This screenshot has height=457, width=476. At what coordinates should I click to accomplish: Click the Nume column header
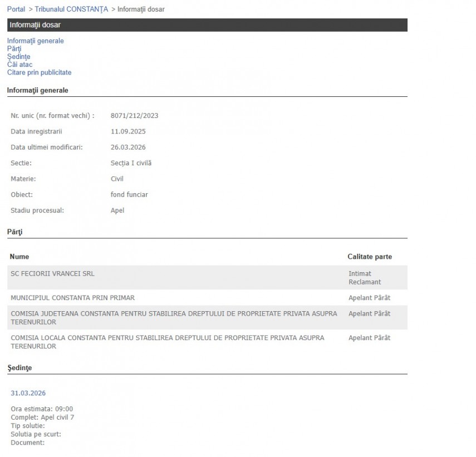click(x=19, y=257)
